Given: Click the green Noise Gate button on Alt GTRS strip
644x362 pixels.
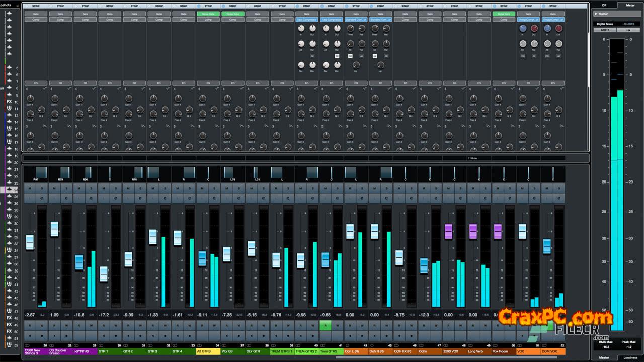Looking at the screenshot, I should tap(208, 14).
